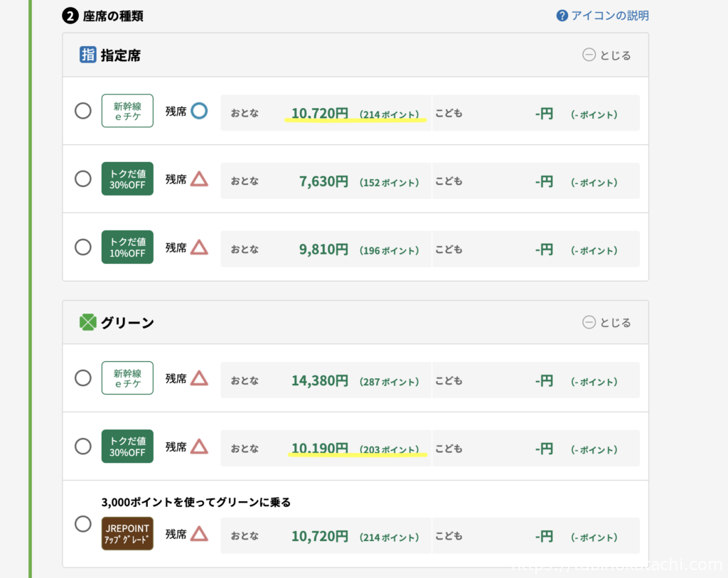Click the blue 指 reserved seat icon
The width and height of the screenshot is (728, 578).
(x=87, y=55)
